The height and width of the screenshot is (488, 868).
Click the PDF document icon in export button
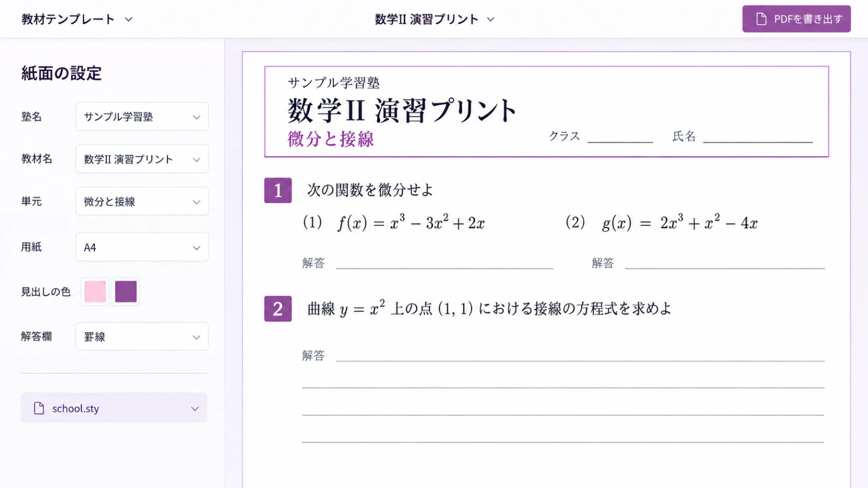(x=761, y=19)
